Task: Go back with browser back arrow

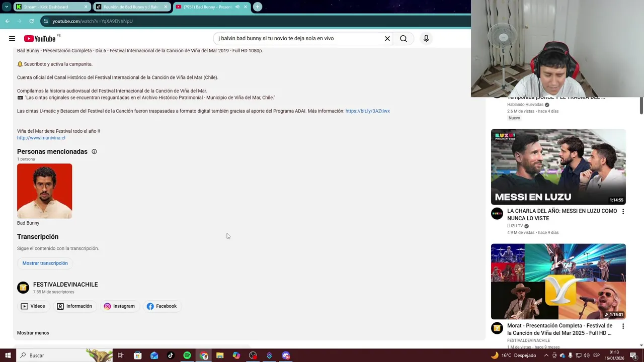Action: pos(7,21)
